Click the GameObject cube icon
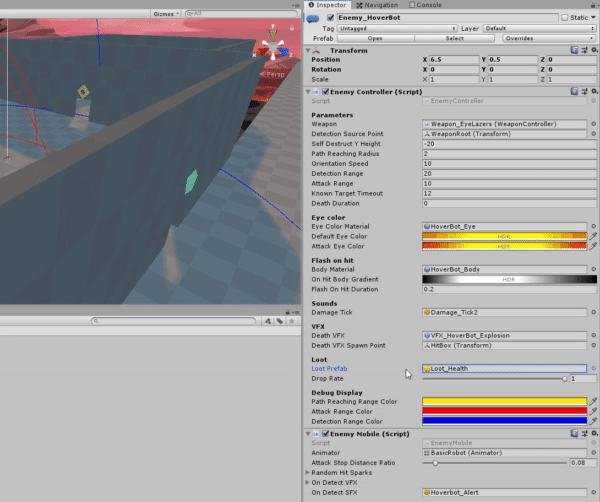 click(313, 18)
